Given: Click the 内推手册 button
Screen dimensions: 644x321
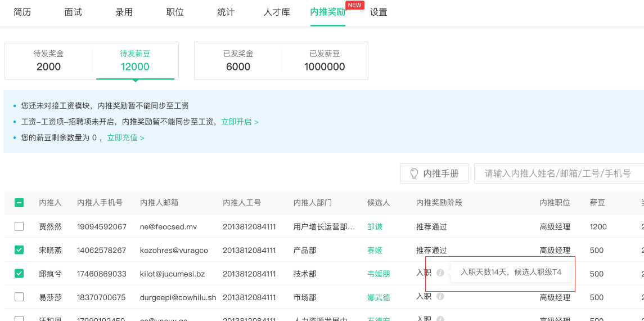Looking at the screenshot, I should click(x=434, y=173).
